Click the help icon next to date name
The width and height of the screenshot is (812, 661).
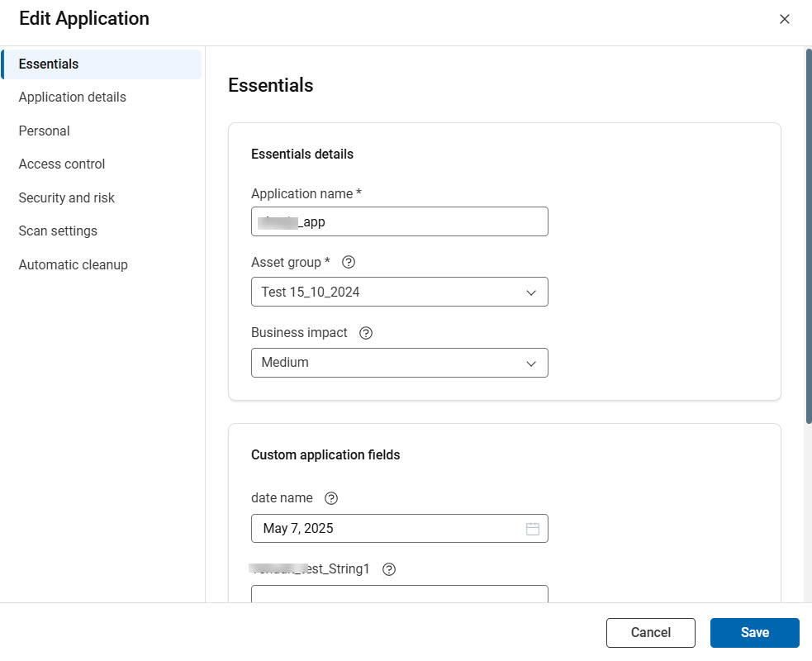point(331,498)
